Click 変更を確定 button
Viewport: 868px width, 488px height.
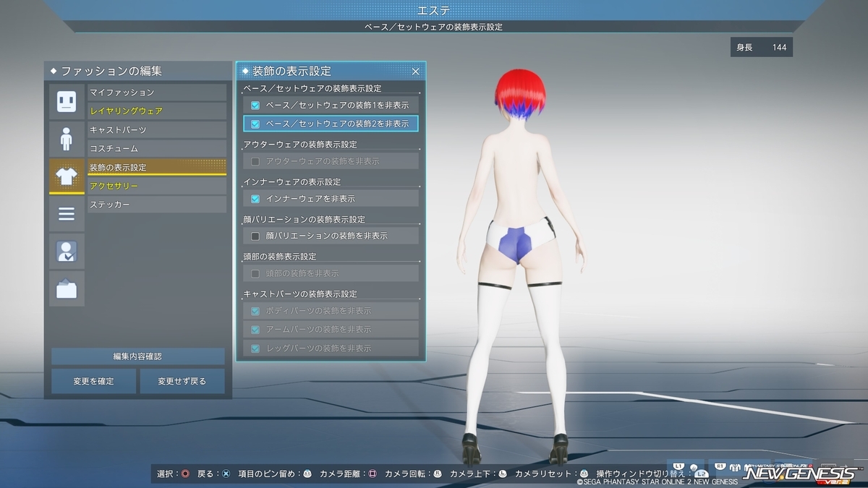[x=93, y=381]
